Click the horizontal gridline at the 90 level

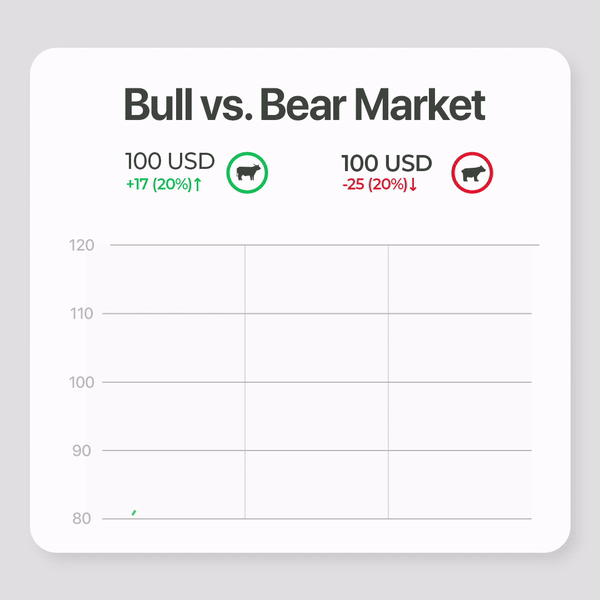coord(317,450)
